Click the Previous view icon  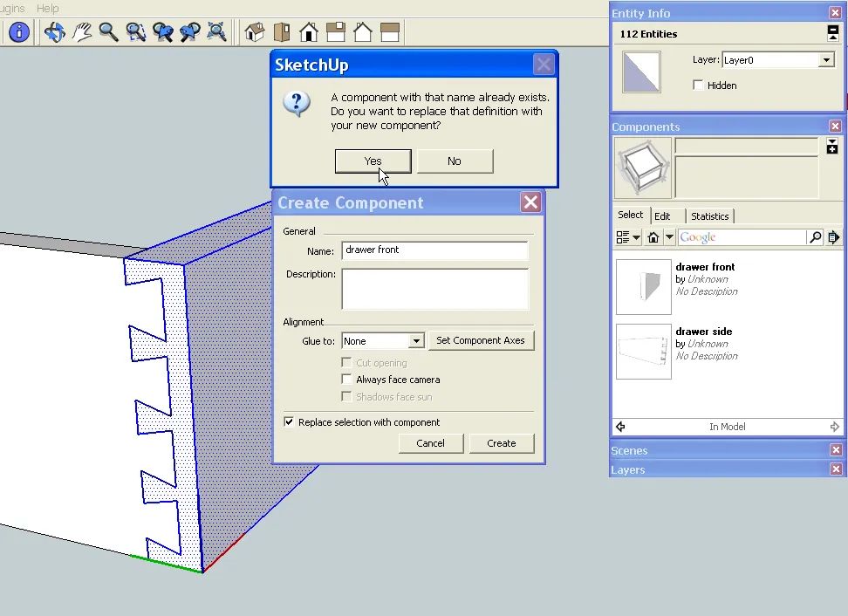163,32
